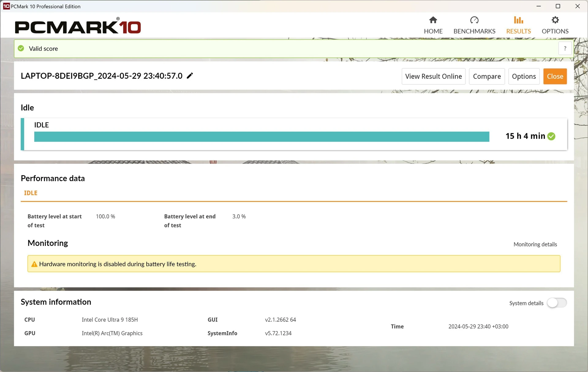Open the Options gear icon
The width and height of the screenshot is (588, 372).
[555, 20]
